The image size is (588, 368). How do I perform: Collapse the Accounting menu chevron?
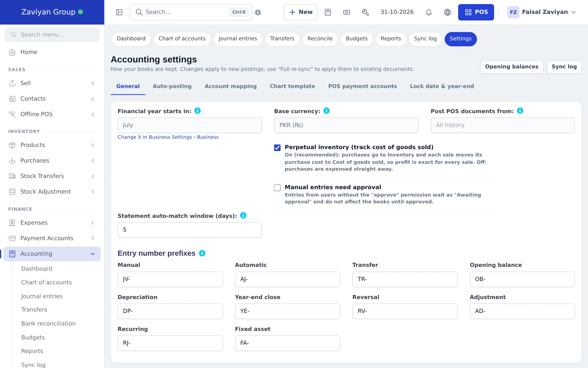(93, 254)
